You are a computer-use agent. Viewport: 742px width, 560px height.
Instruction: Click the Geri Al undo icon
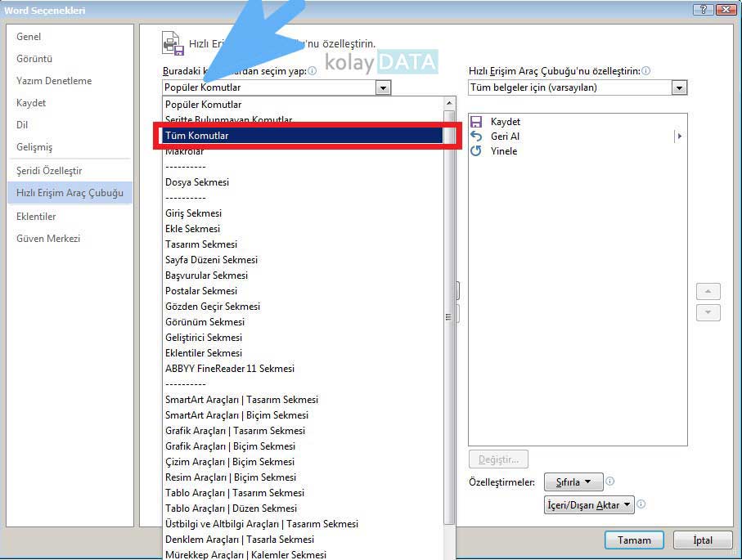pos(476,137)
